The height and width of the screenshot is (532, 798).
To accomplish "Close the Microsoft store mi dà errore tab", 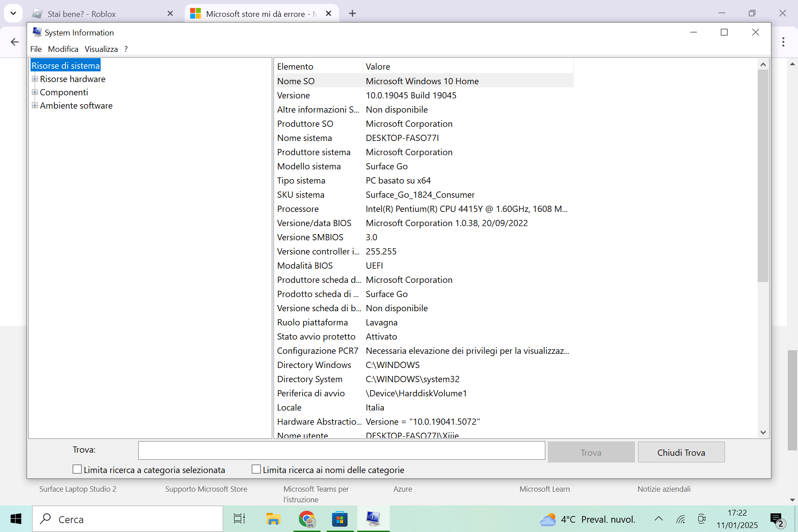I will (x=329, y=14).
